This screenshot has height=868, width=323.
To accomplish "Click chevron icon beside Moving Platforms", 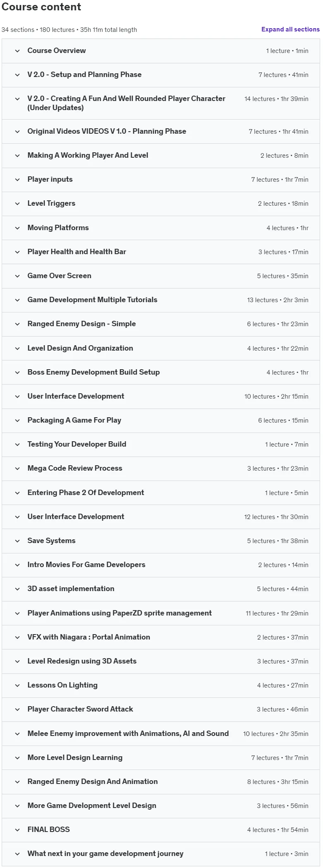I will pos(17,228).
